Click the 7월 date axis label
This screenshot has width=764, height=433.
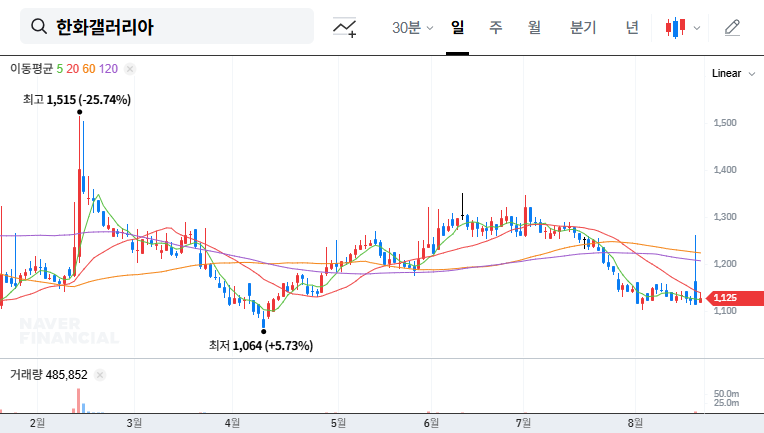pyautogui.click(x=523, y=423)
